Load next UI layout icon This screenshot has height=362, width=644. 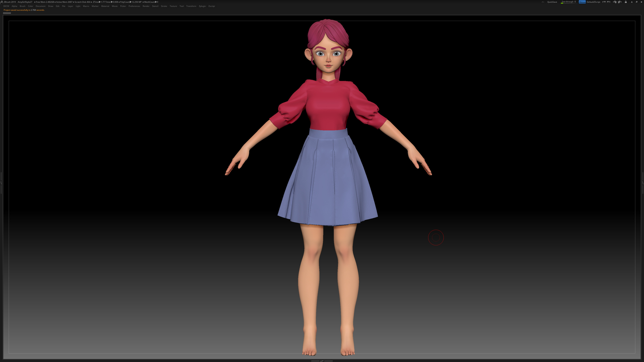point(620,2)
